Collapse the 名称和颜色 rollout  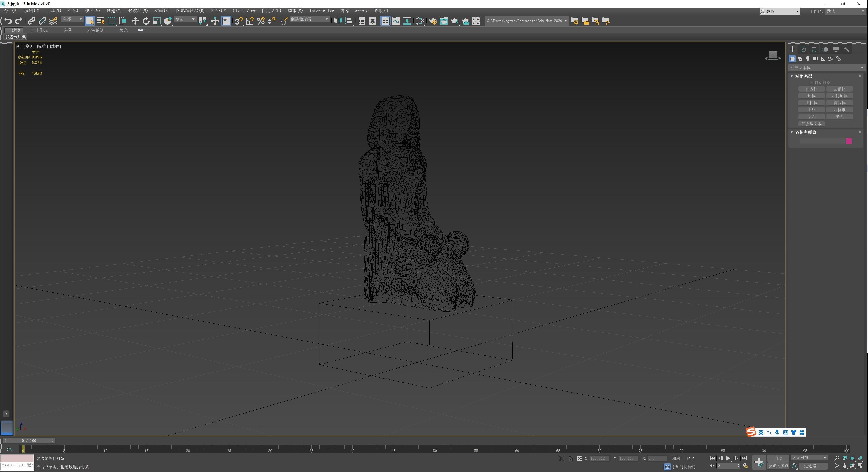tap(791, 132)
